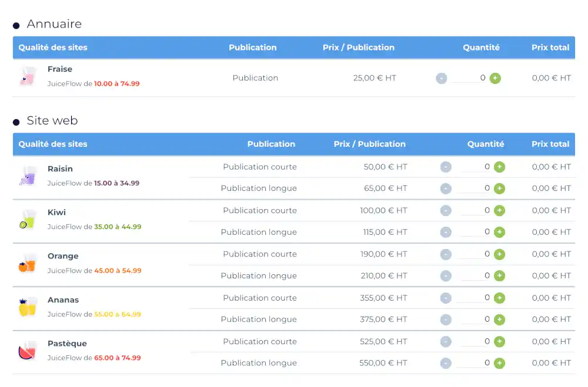The image size is (588, 387).
Task: Click the Site web section heading
Action: tap(52, 120)
